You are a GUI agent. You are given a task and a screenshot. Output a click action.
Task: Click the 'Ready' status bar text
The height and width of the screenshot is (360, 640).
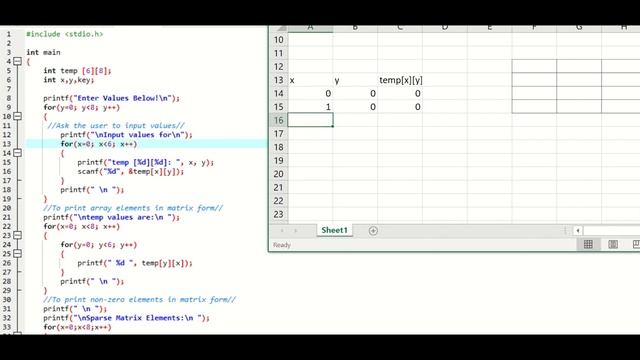[282, 245]
